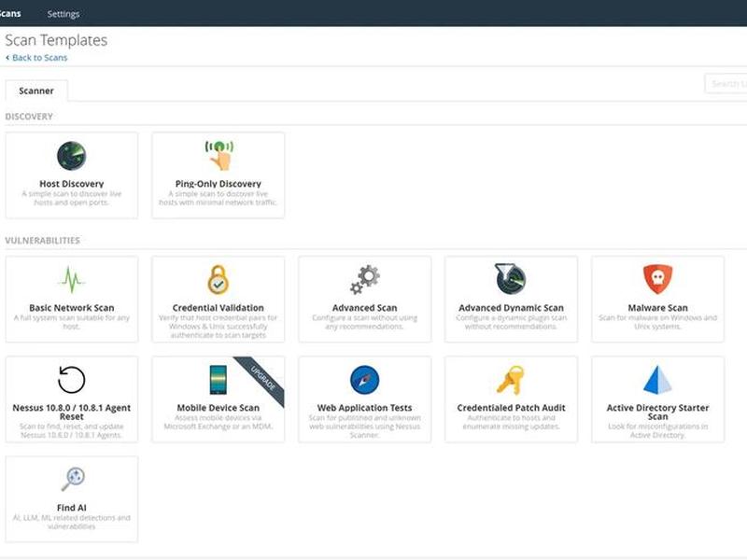Viewport: 747px width, 560px height.
Task: Click the Active Directory scan description
Action: click(658, 430)
